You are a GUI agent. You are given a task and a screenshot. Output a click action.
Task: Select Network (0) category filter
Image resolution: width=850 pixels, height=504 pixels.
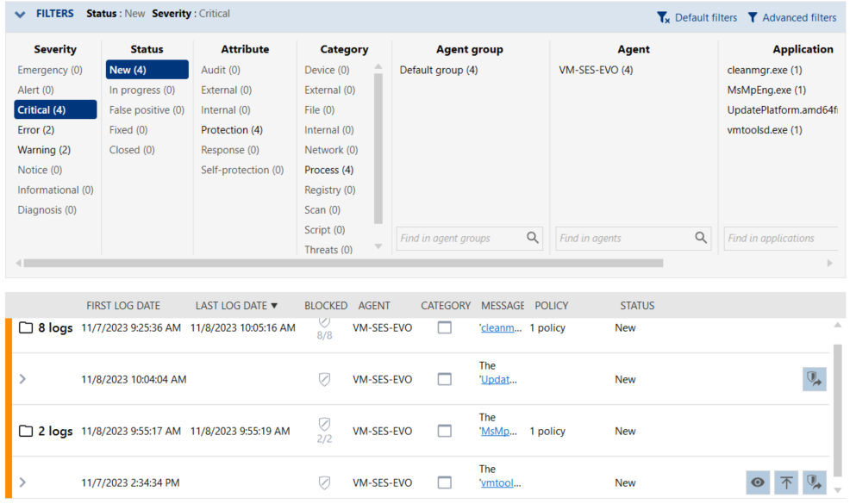pos(331,150)
